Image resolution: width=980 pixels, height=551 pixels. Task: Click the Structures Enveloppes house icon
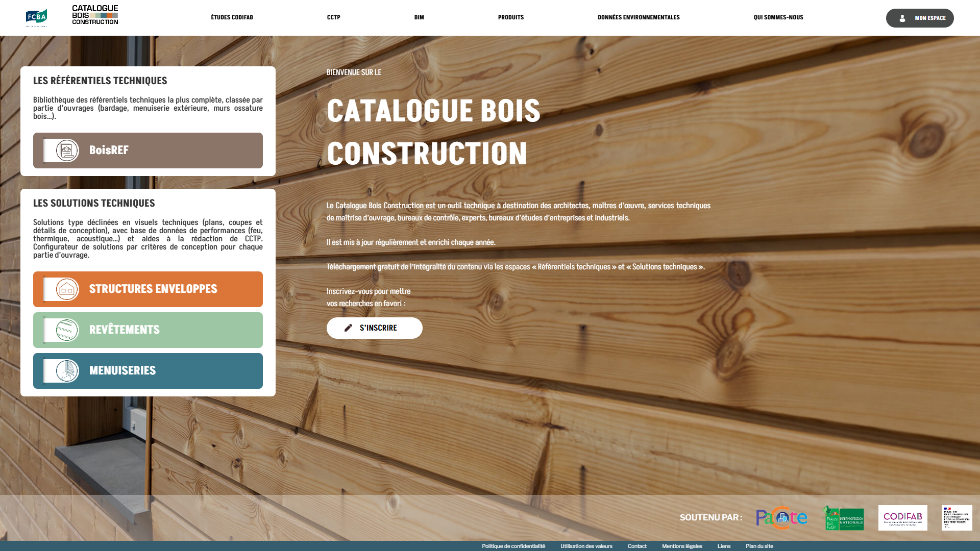click(67, 289)
